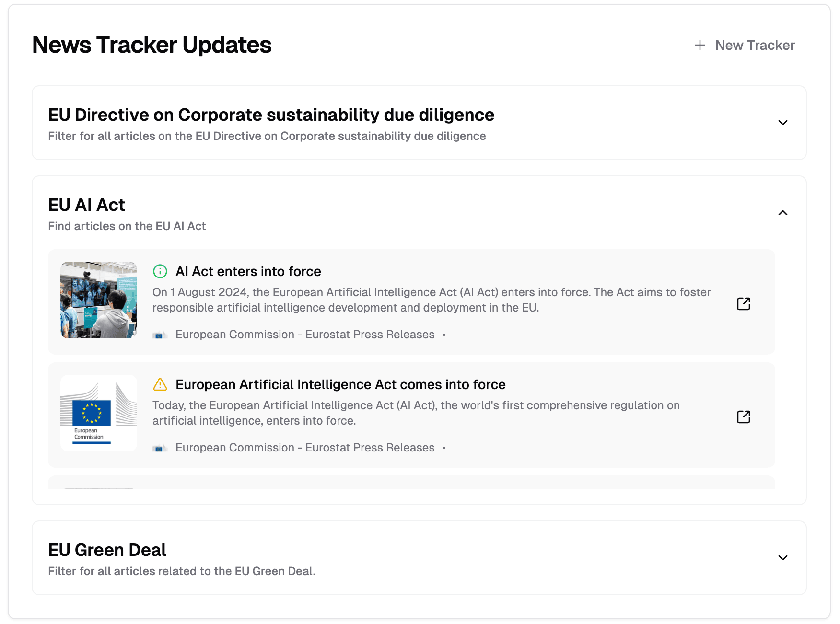Click source name under second AI Act article
The image size is (840, 624).
point(305,448)
